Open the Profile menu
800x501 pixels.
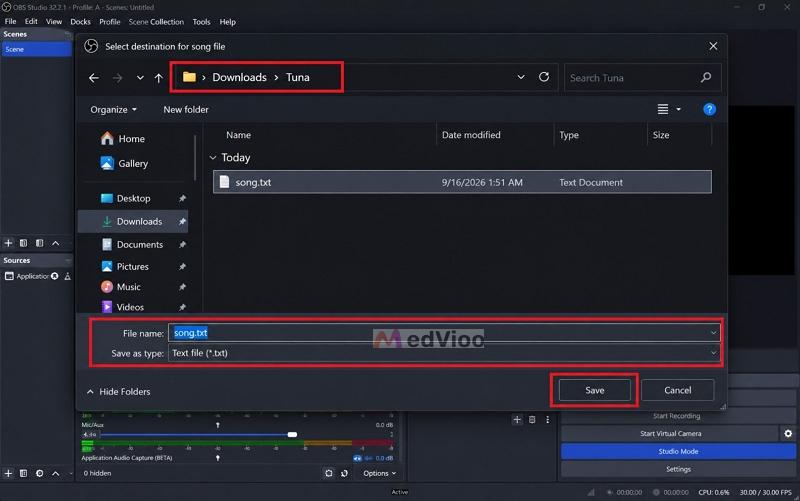(x=110, y=22)
